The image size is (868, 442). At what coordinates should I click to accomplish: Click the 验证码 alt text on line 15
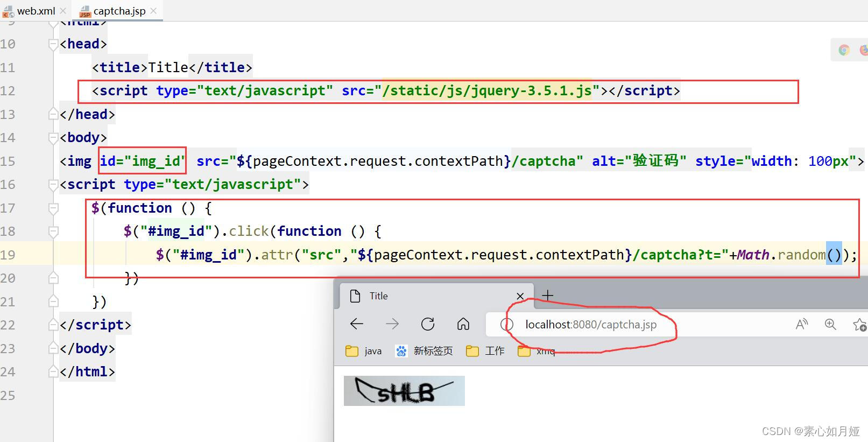point(655,161)
